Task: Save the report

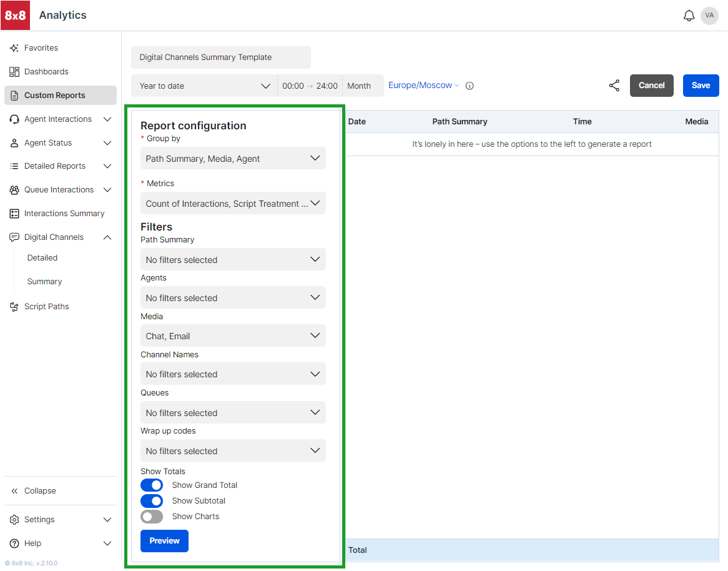Action: [x=701, y=86]
